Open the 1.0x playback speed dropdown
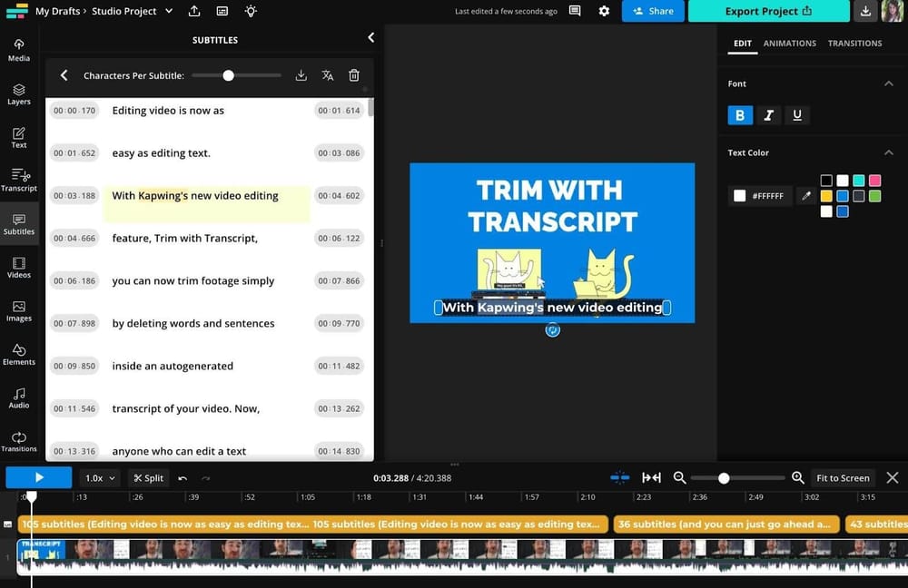The height and width of the screenshot is (588, 908). click(x=98, y=477)
